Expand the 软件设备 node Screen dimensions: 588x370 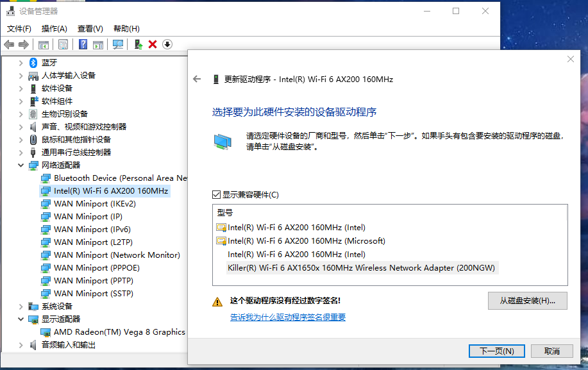[21, 88]
